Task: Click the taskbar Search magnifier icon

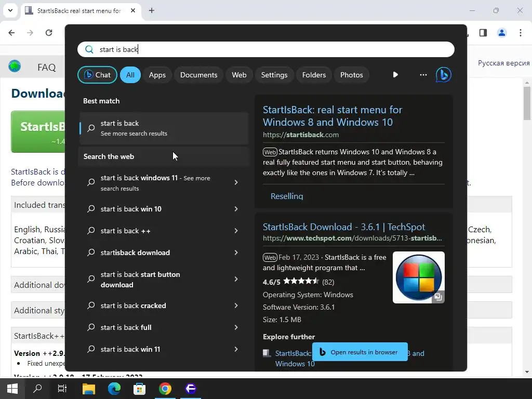Action: 37,389
